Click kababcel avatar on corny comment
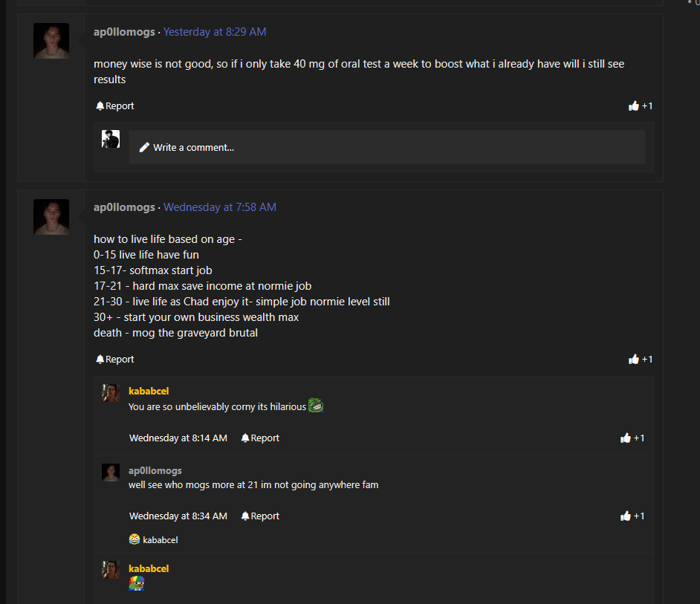The height and width of the screenshot is (604, 700). pyautogui.click(x=111, y=393)
